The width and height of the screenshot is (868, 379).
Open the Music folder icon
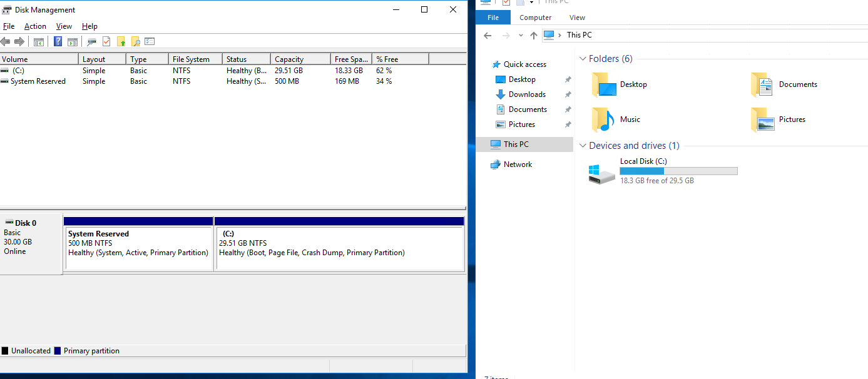(x=603, y=119)
